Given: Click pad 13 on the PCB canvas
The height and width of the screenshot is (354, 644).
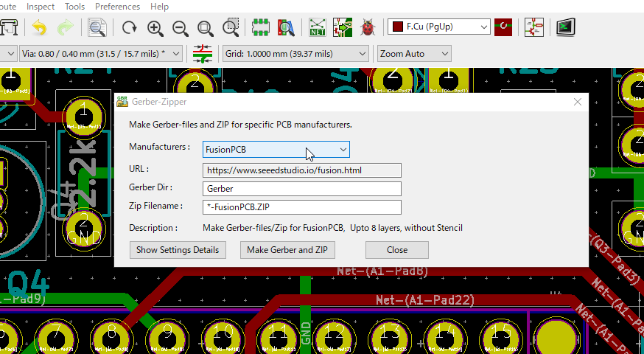Looking at the screenshot, I should pyautogui.click(x=388, y=339).
